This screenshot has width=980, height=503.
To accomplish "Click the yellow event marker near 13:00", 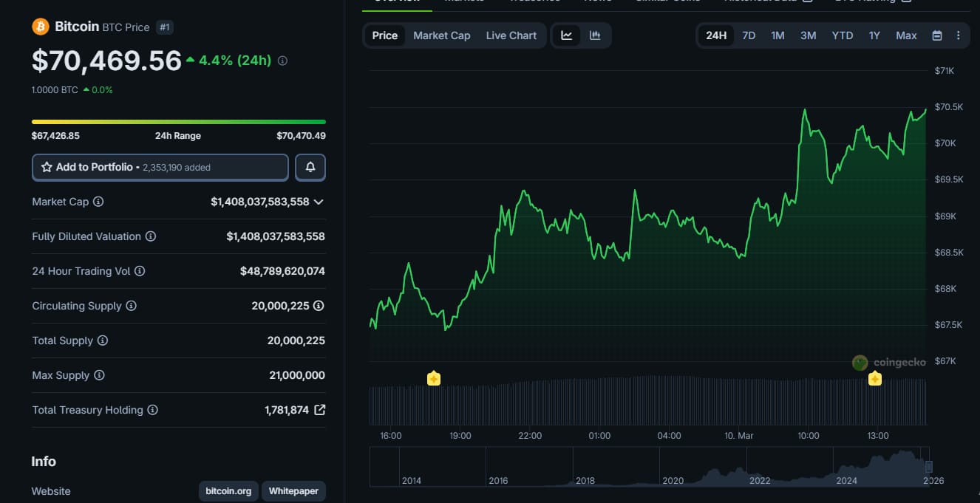I will pos(875,379).
